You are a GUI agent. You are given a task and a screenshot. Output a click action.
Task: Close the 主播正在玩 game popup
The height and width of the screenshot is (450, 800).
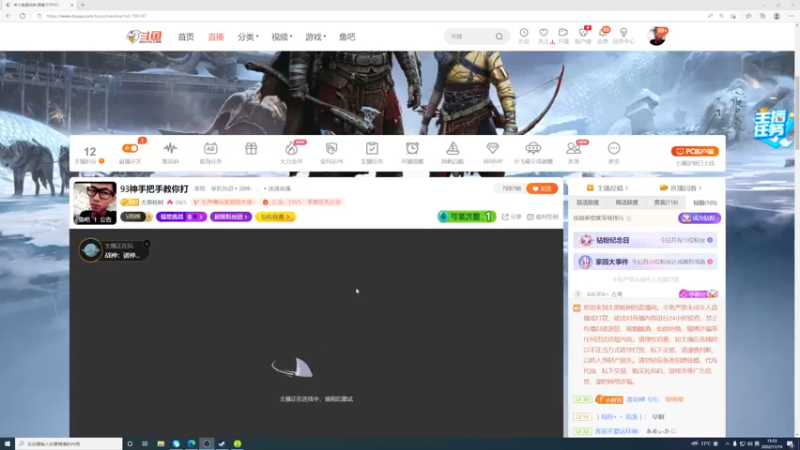[x=147, y=244]
